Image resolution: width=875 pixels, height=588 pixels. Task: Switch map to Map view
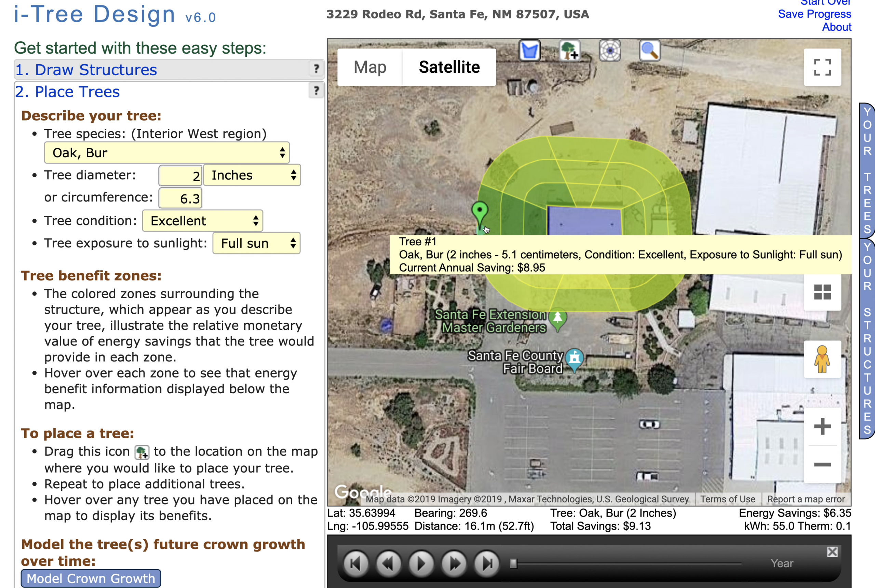point(370,67)
